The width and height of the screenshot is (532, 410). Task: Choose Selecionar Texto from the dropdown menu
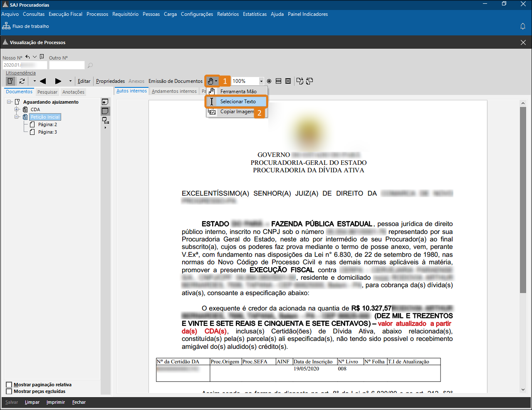(238, 102)
